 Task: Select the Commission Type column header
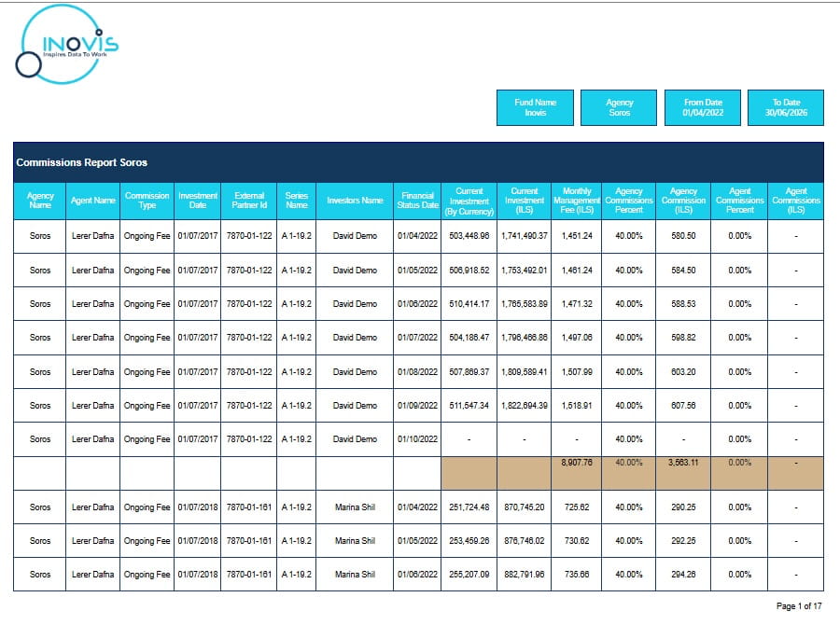click(147, 201)
